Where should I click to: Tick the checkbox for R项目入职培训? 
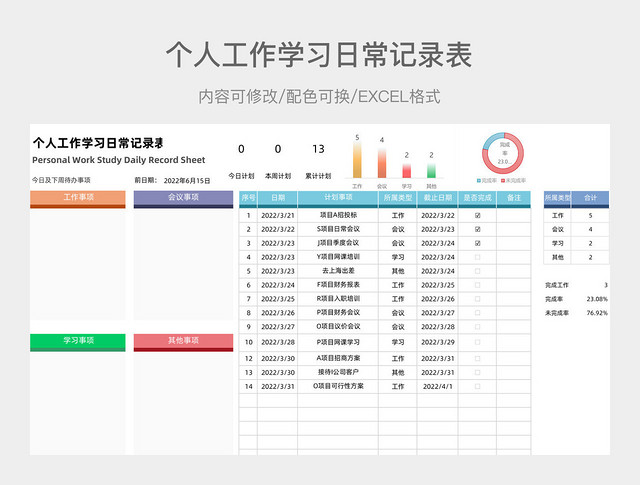pyautogui.click(x=478, y=299)
